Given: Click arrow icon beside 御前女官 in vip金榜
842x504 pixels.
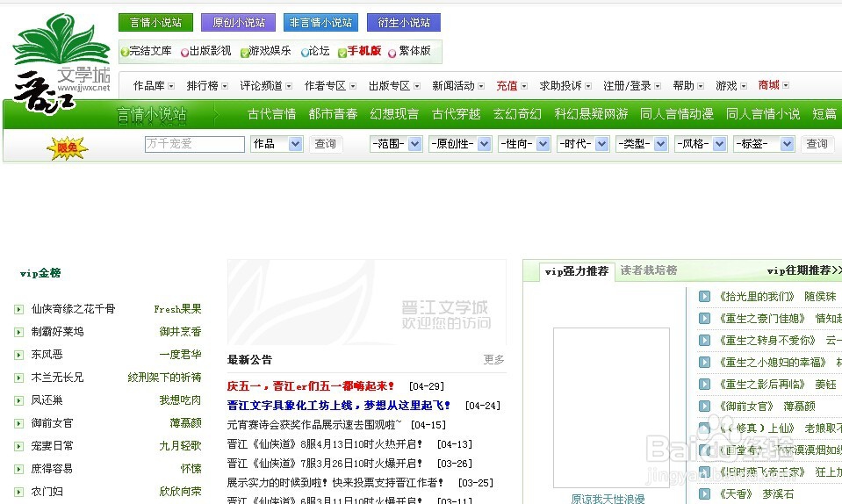Looking at the screenshot, I should (x=18, y=423).
